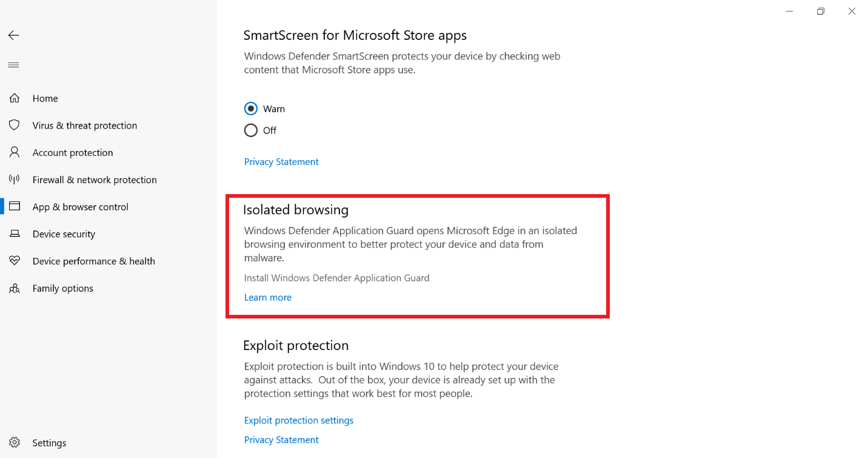The height and width of the screenshot is (458, 868).
Task: Click the Settings gear icon
Action: [15, 443]
